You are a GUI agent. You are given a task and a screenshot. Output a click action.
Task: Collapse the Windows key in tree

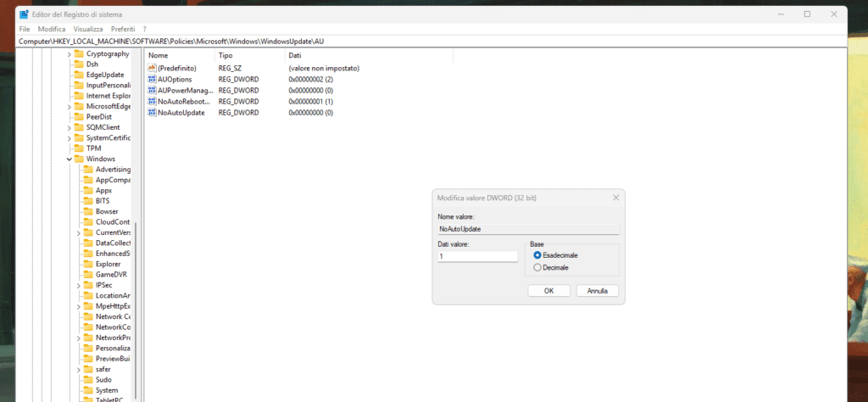pos(69,159)
